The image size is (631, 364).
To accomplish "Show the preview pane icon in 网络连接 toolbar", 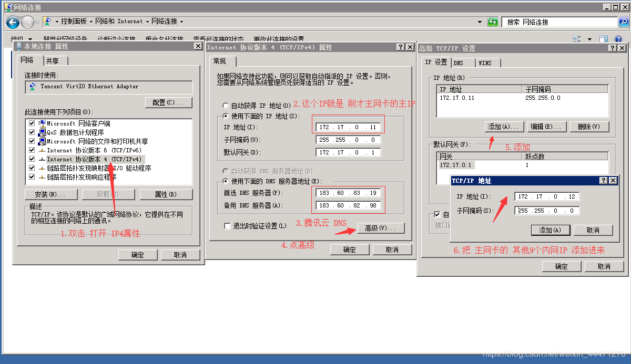I will (x=604, y=39).
